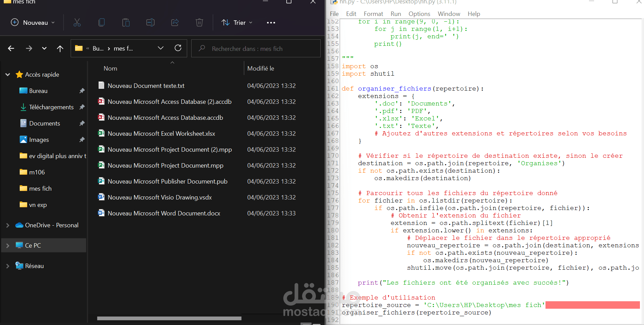Click the Share icon in Explorer toolbar
Image resolution: width=644 pixels, height=325 pixels.
coord(175,23)
